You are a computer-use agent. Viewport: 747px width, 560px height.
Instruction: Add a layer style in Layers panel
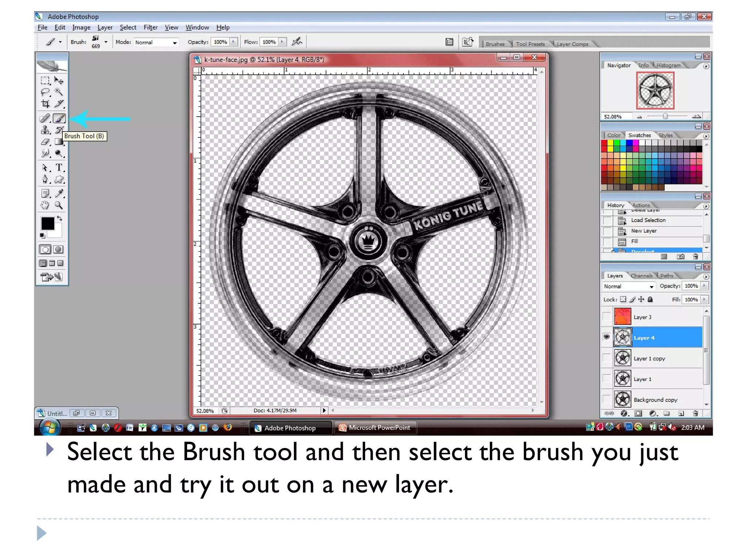click(x=624, y=413)
